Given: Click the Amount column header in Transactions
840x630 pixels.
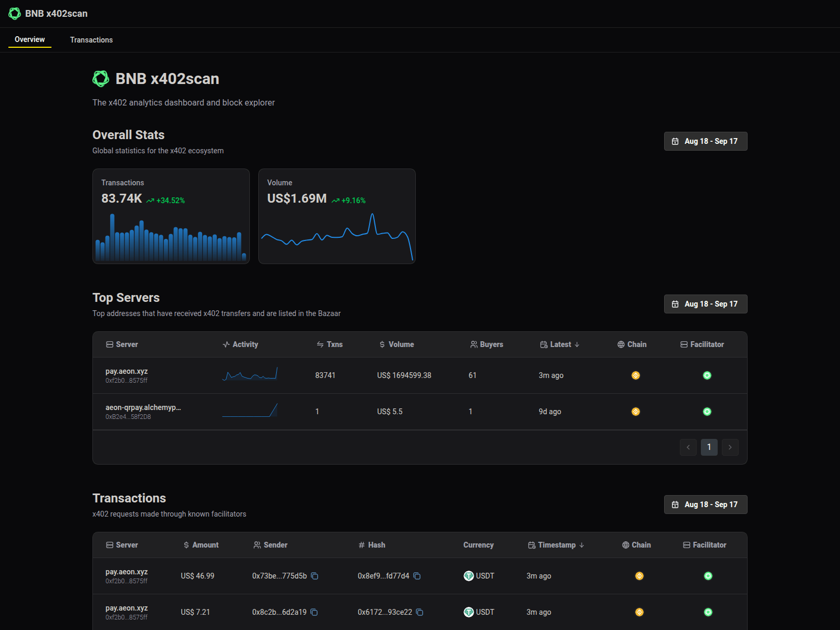Looking at the screenshot, I should click(201, 545).
